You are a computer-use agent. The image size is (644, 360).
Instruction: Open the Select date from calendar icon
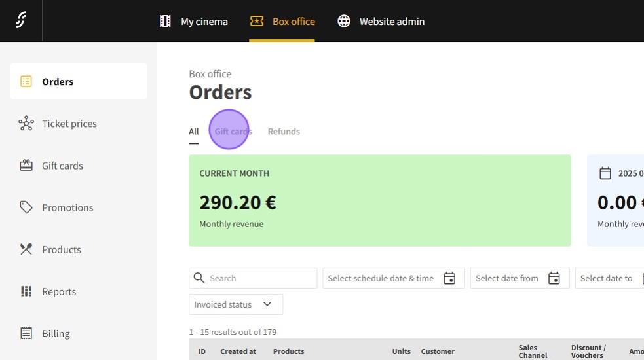pyautogui.click(x=554, y=278)
